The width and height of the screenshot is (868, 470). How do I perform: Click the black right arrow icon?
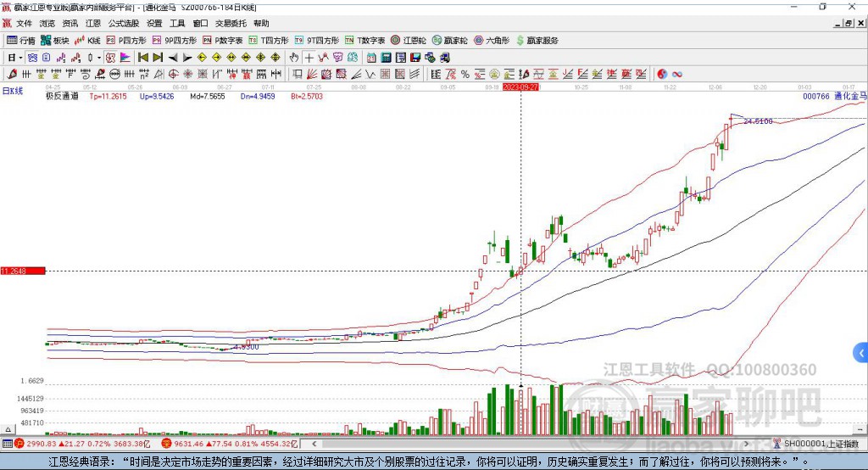pos(187,58)
